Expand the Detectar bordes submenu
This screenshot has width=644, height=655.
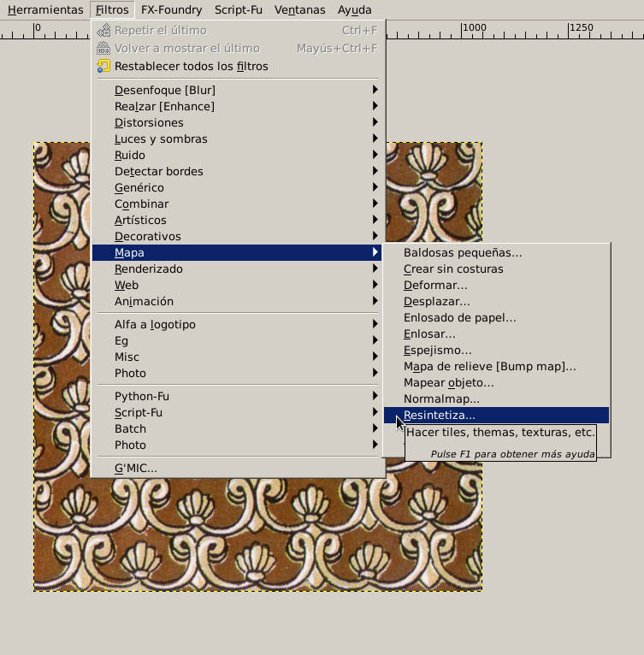point(237,171)
